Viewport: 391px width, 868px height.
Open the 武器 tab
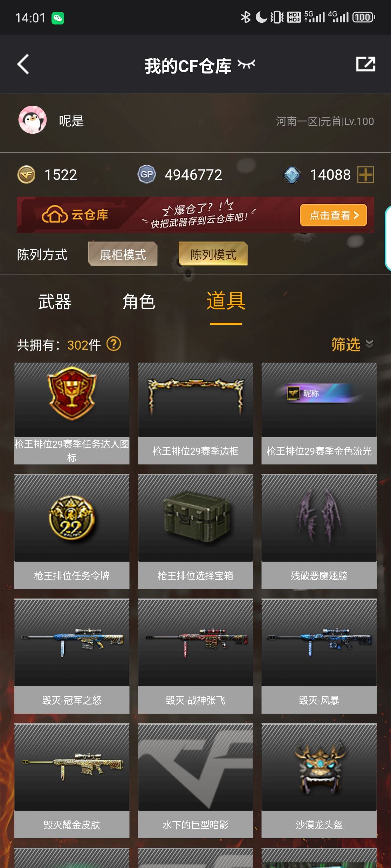point(55,302)
